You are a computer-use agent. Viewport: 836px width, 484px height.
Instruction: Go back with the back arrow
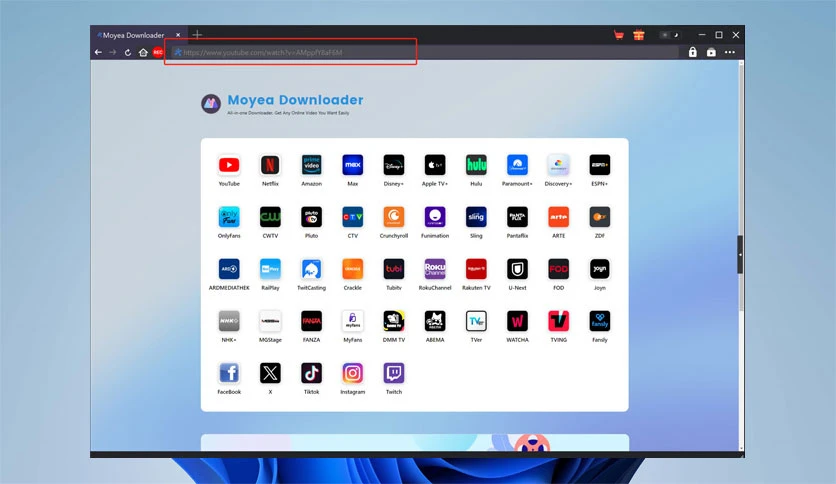coord(98,52)
